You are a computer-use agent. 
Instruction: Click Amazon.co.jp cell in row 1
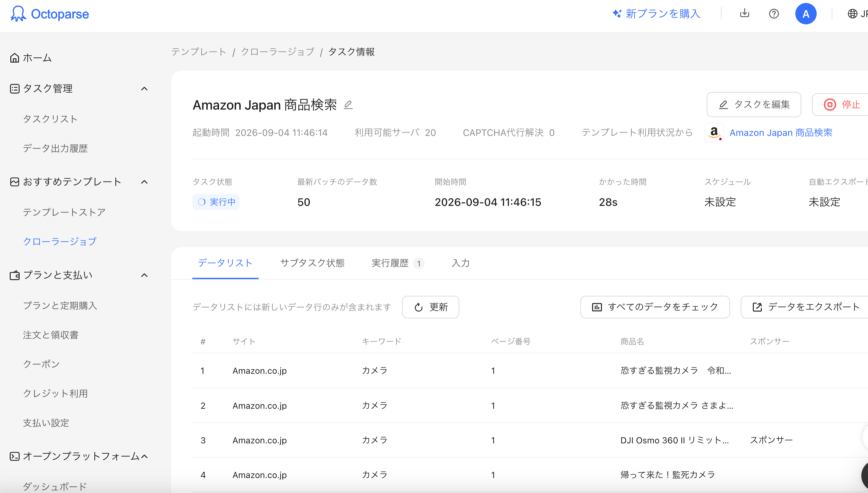click(260, 371)
